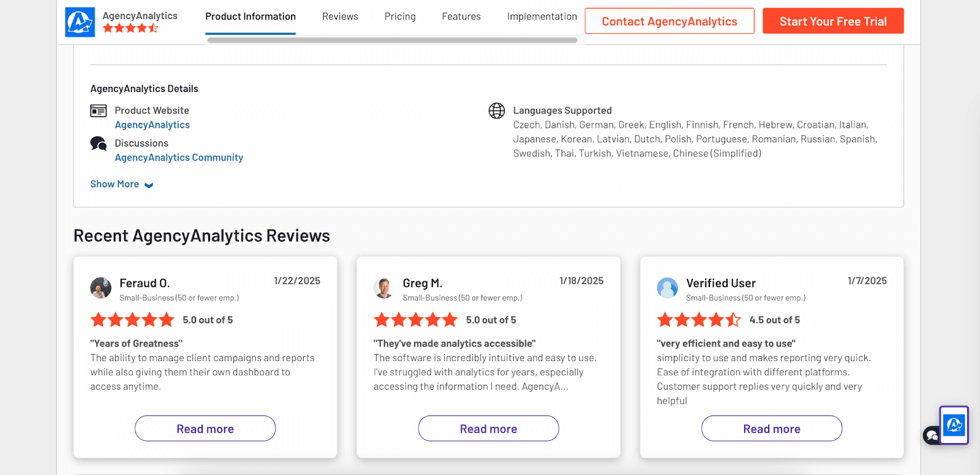
Task: Open the floating chat widget icon
Action: (931, 435)
